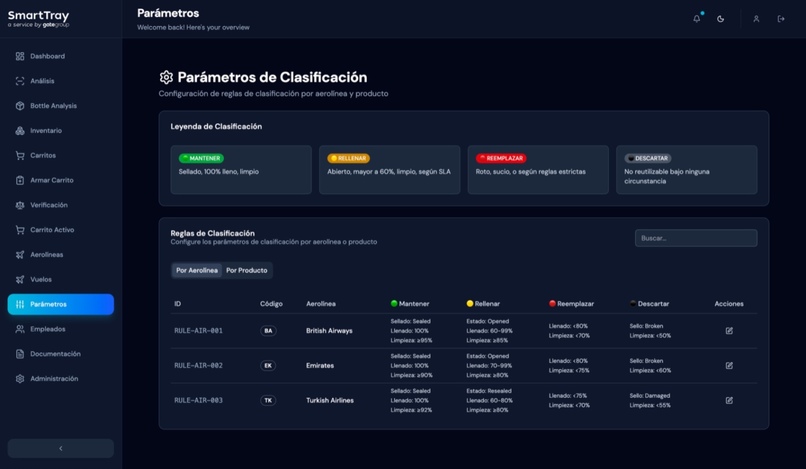The width and height of the screenshot is (806, 469).
Task: Click the British Airways name
Action: (329, 331)
